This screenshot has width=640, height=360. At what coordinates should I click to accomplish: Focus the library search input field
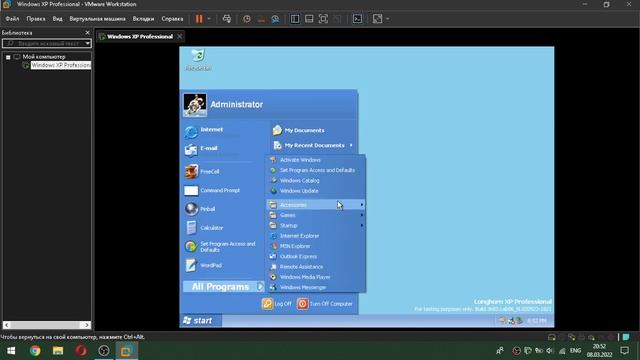click(x=43, y=43)
